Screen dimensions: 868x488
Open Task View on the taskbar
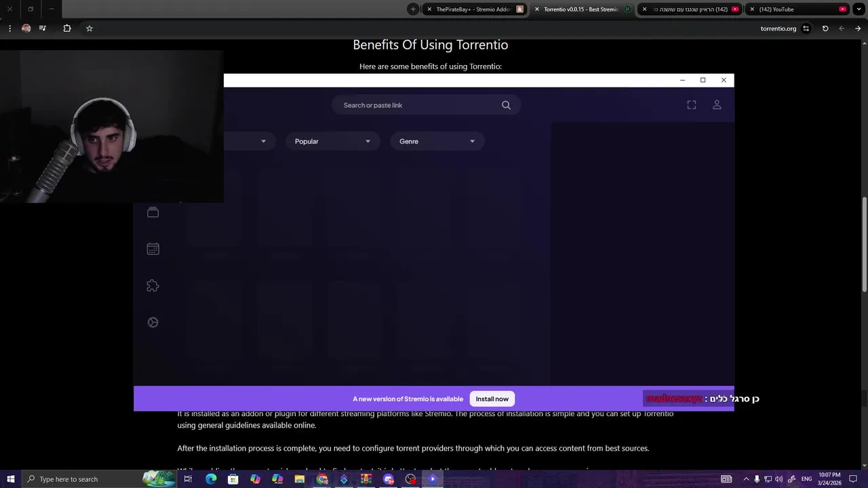(x=188, y=479)
